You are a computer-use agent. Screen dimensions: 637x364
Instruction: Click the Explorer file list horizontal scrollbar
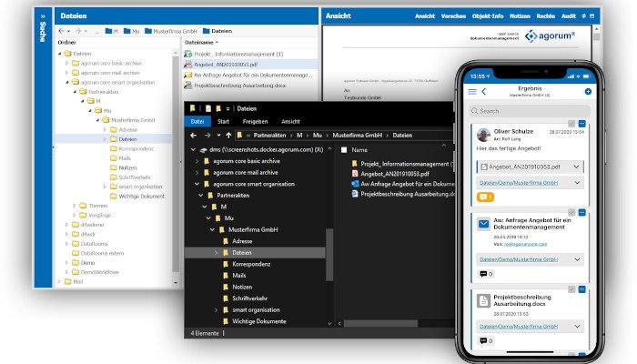pyautogui.click(x=380, y=324)
